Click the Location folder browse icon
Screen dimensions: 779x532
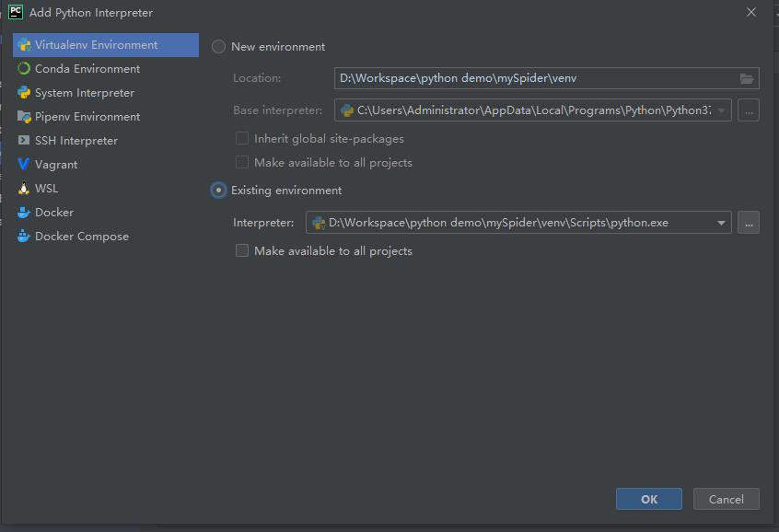click(x=747, y=78)
